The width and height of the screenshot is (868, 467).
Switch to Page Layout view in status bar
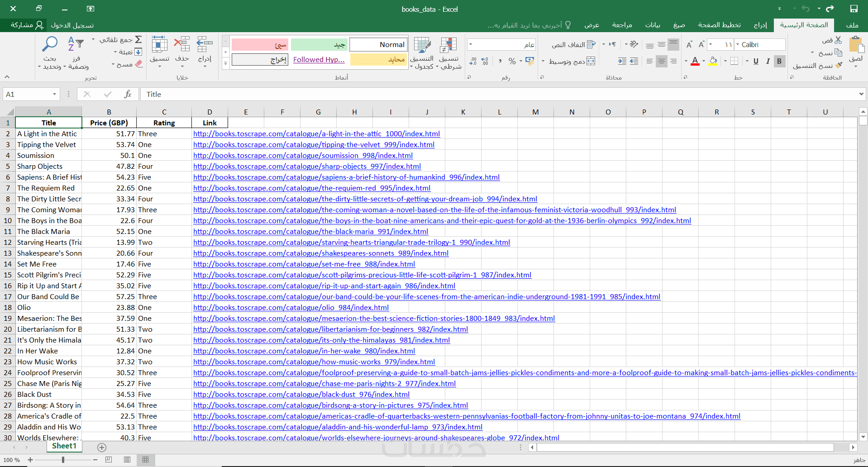tap(127, 460)
